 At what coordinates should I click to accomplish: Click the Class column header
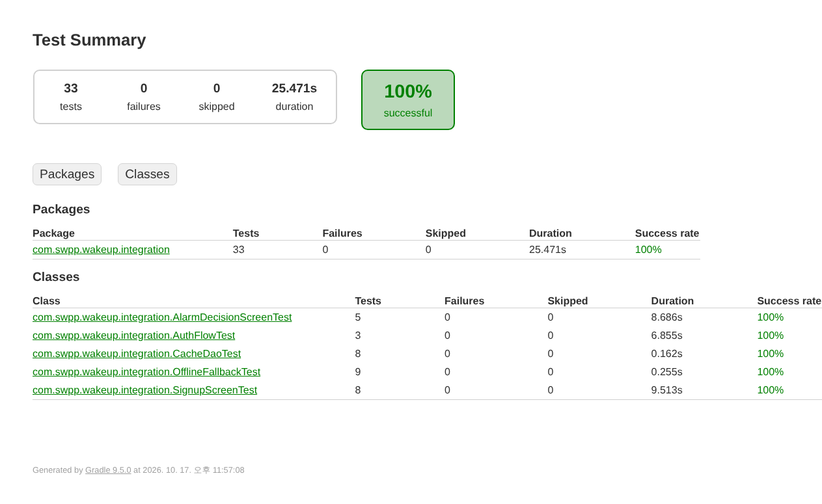click(x=46, y=301)
